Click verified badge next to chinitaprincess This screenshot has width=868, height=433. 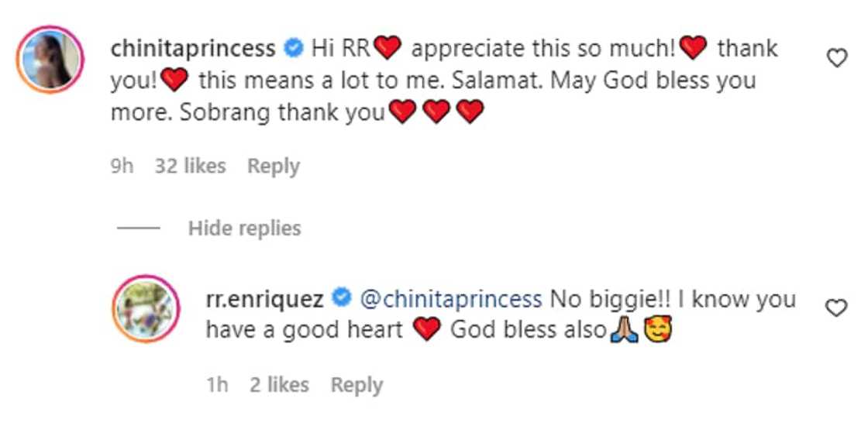[x=293, y=49]
